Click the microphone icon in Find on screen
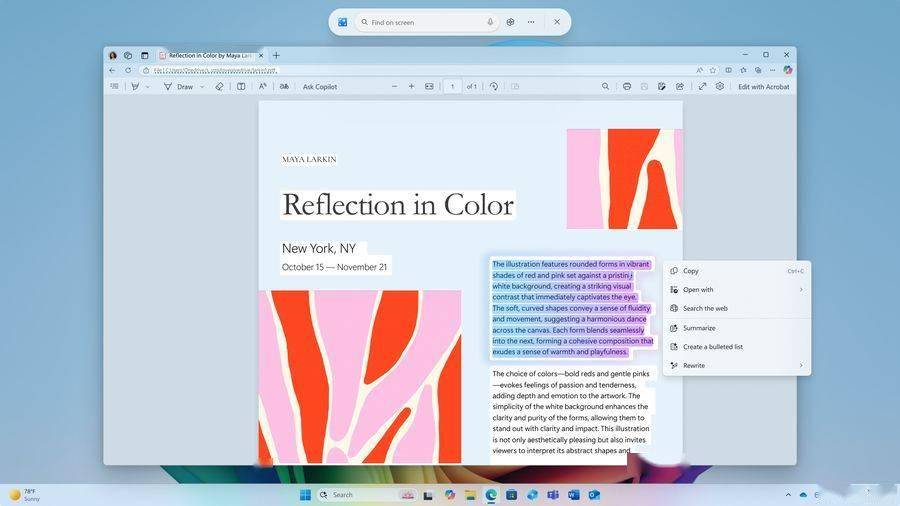This screenshot has width=900, height=506. tap(490, 22)
